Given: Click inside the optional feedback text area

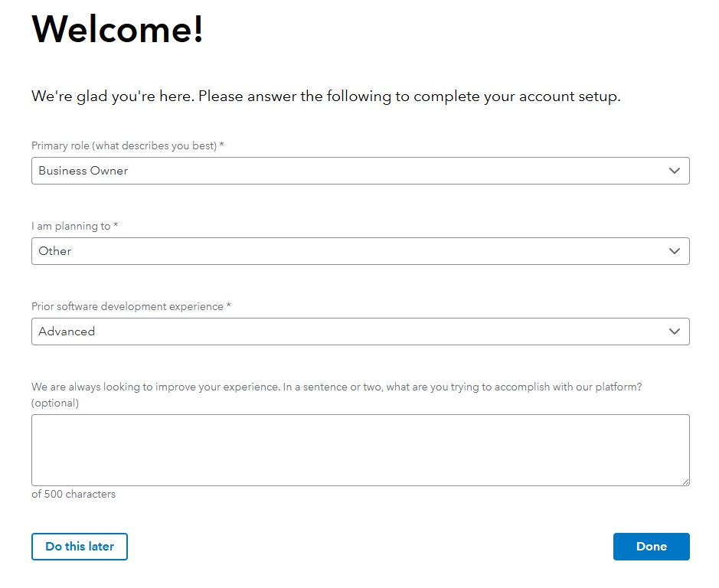Looking at the screenshot, I should pos(360,448).
